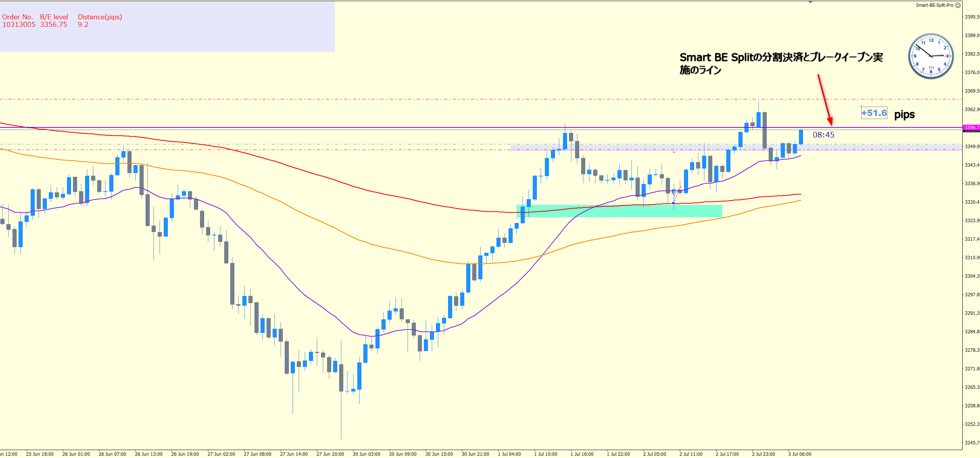Click the B/E level value 3356.75
Screen dimensions: 980x458
[x=54, y=25]
